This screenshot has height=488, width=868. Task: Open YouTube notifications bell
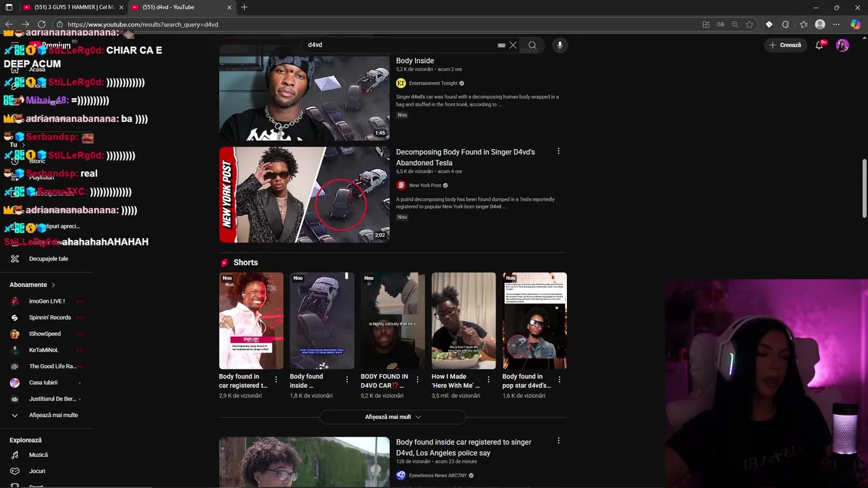tap(819, 45)
